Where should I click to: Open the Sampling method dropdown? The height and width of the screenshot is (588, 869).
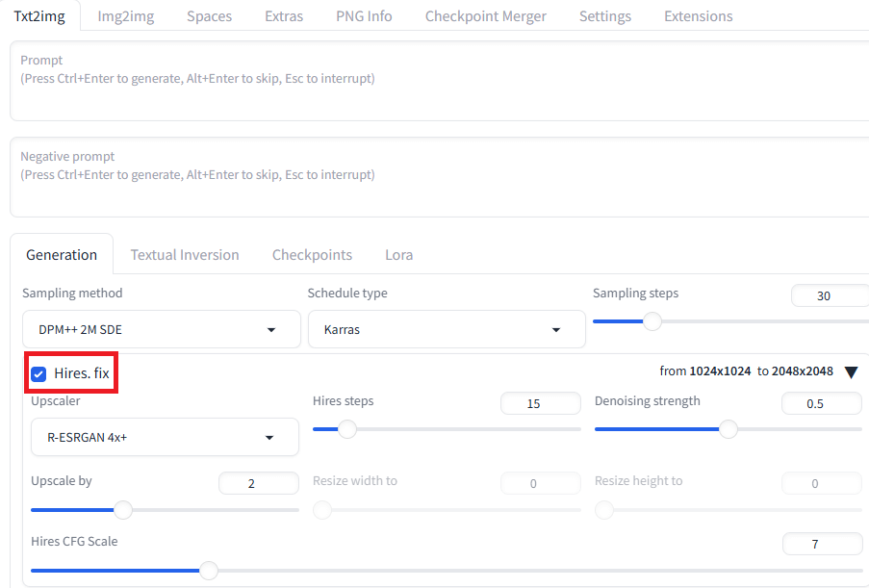tap(162, 329)
